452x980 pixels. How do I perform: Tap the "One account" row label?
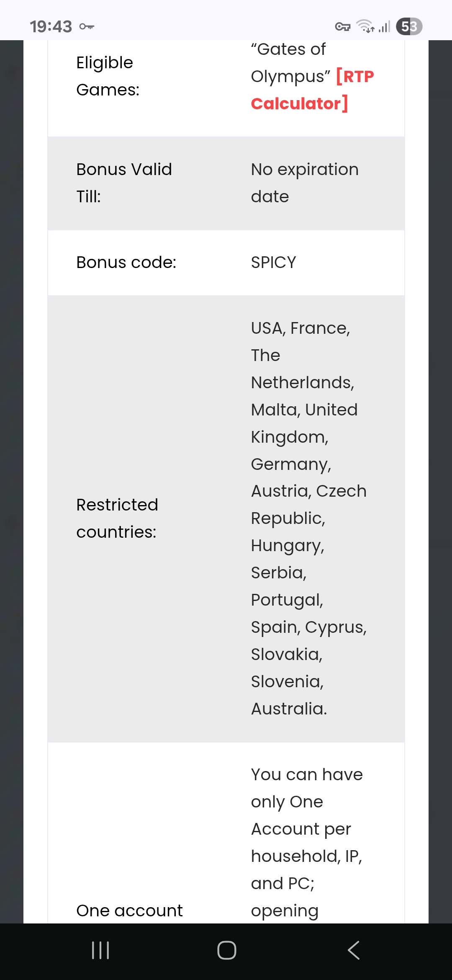(x=129, y=910)
